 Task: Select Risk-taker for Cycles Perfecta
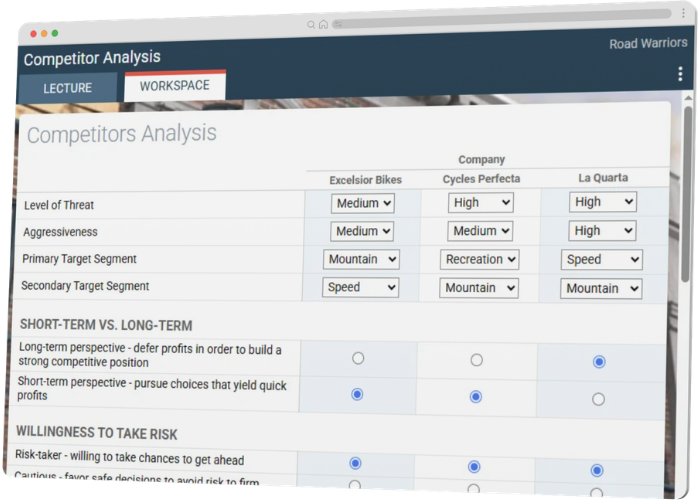[474, 467]
